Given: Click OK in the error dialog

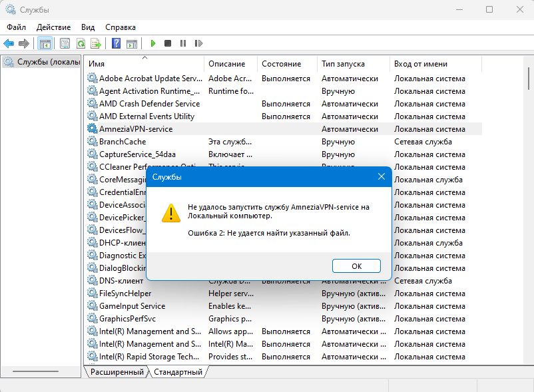Looking at the screenshot, I should pyautogui.click(x=356, y=266).
